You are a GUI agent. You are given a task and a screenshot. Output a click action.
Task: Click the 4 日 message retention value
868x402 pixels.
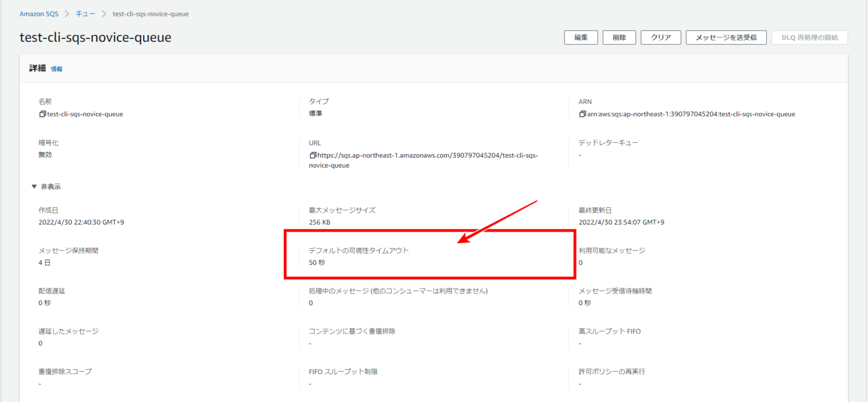(45, 263)
